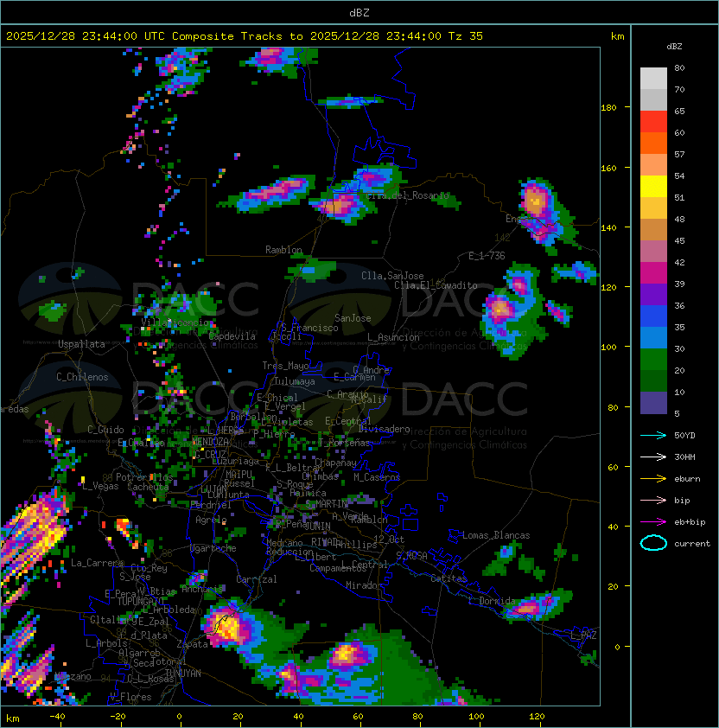Click the 140 tick on the y-axis
719x728 pixels.
[608, 227]
